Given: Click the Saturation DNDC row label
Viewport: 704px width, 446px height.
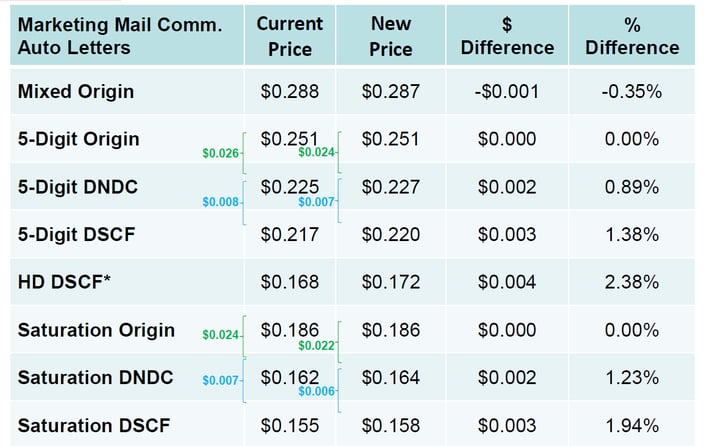Looking at the screenshot, I should 95,378.
